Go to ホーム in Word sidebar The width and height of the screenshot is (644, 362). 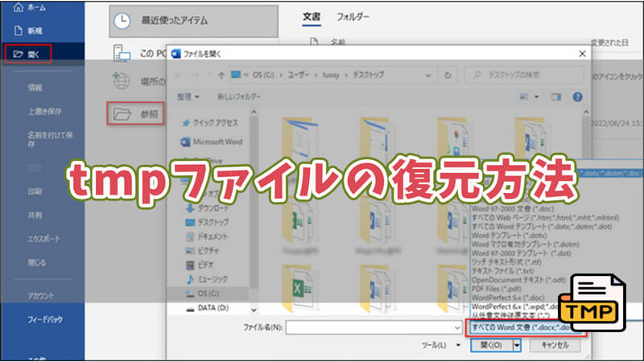30,7
